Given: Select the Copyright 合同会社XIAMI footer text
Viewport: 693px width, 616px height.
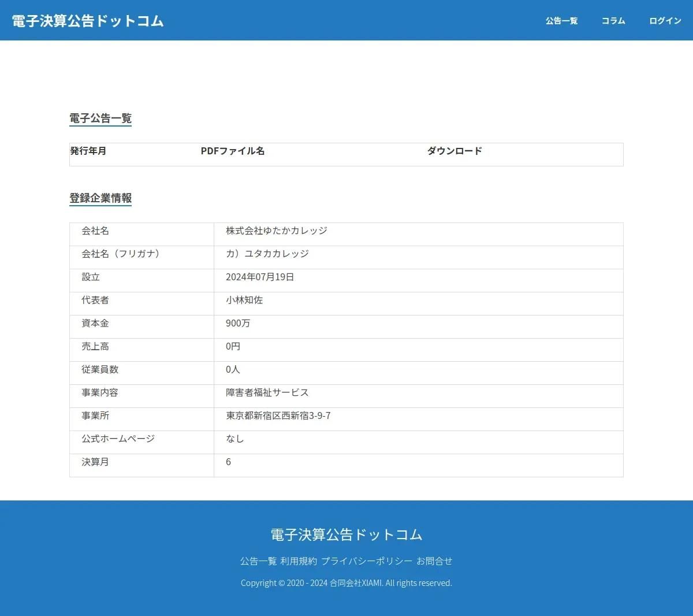Looking at the screenshot, I should tap(346, 583).
